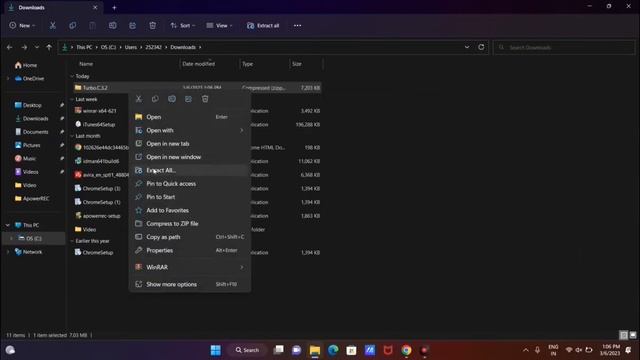Collapse the Last month group

(x=72, y=136)
